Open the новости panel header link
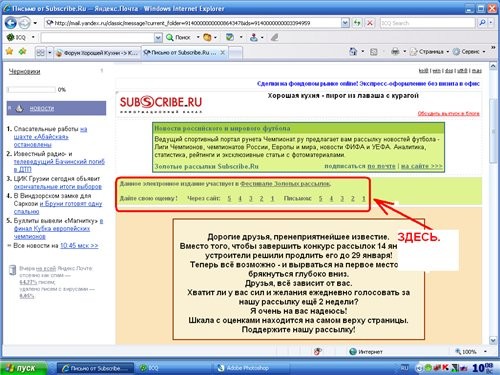Screen dimensions: 500x375 tap(42, 108)
